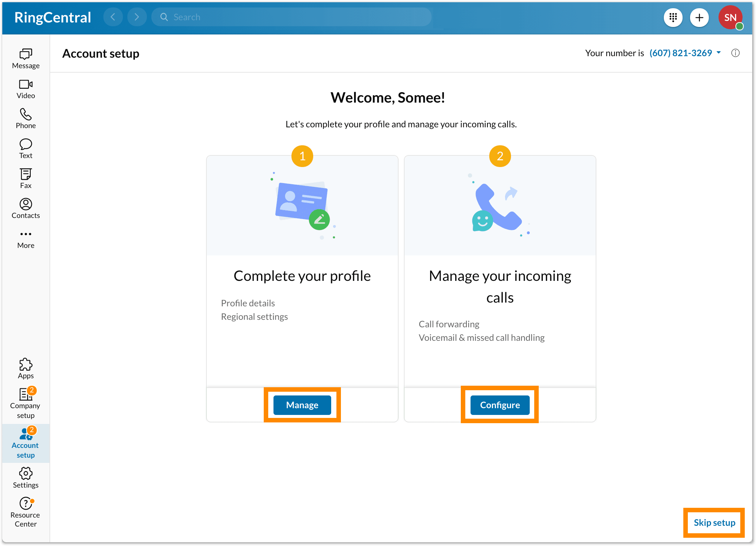
Task: Expand the phone number dropdown
Action: (719, 53)
